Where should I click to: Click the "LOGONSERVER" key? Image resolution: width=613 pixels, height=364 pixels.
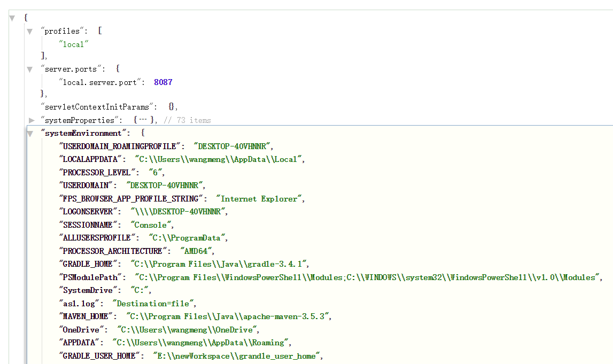click(88, 212)
